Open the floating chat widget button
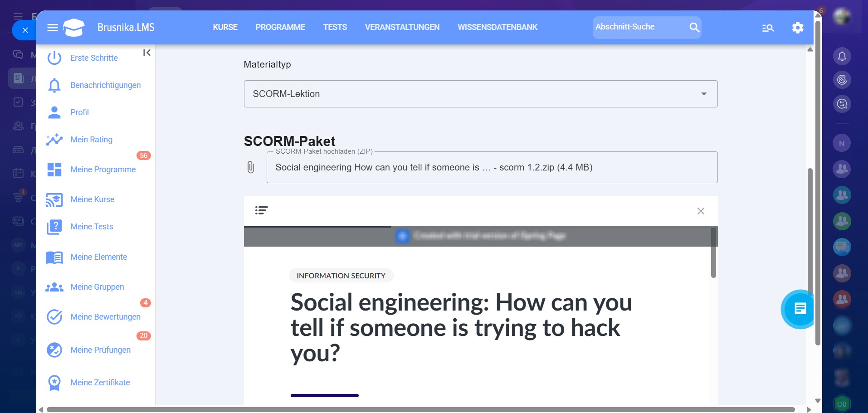The image size is (868, 413). [800, 309]
